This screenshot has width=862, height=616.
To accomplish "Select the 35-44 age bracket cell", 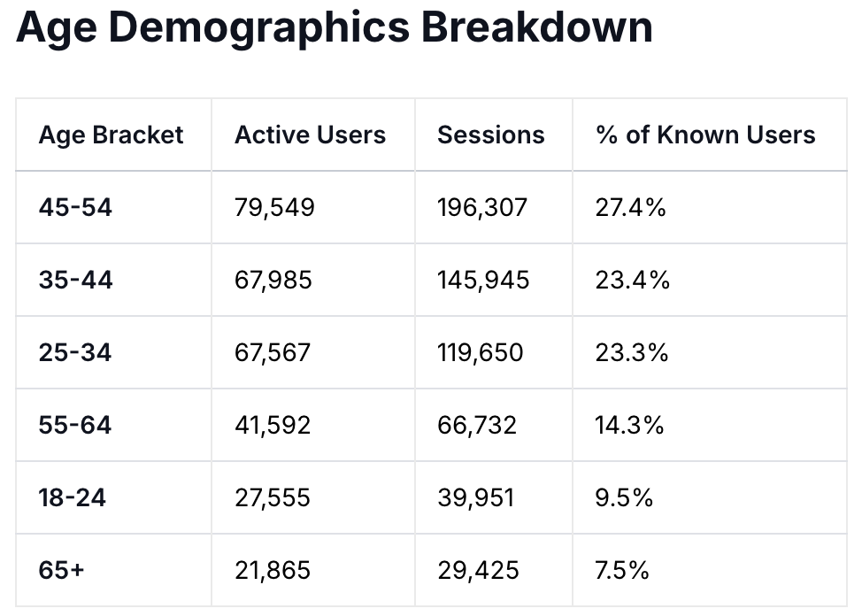I will [76, 281].
